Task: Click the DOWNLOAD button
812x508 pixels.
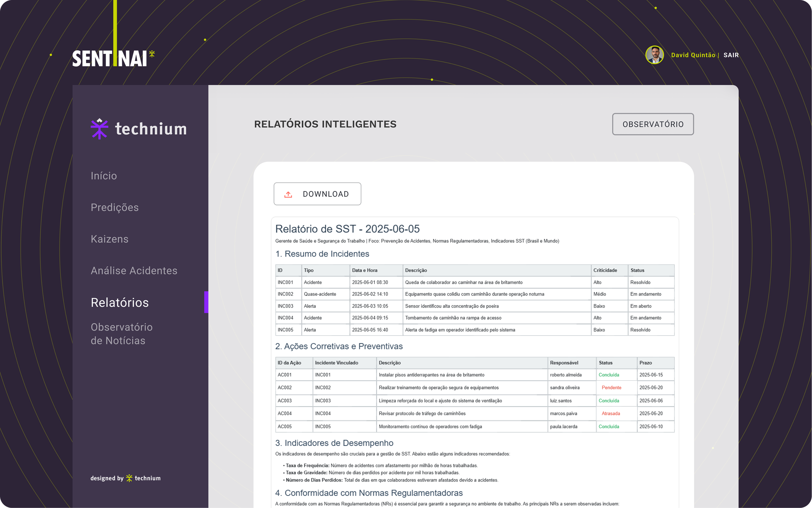Action: (317, 194)
